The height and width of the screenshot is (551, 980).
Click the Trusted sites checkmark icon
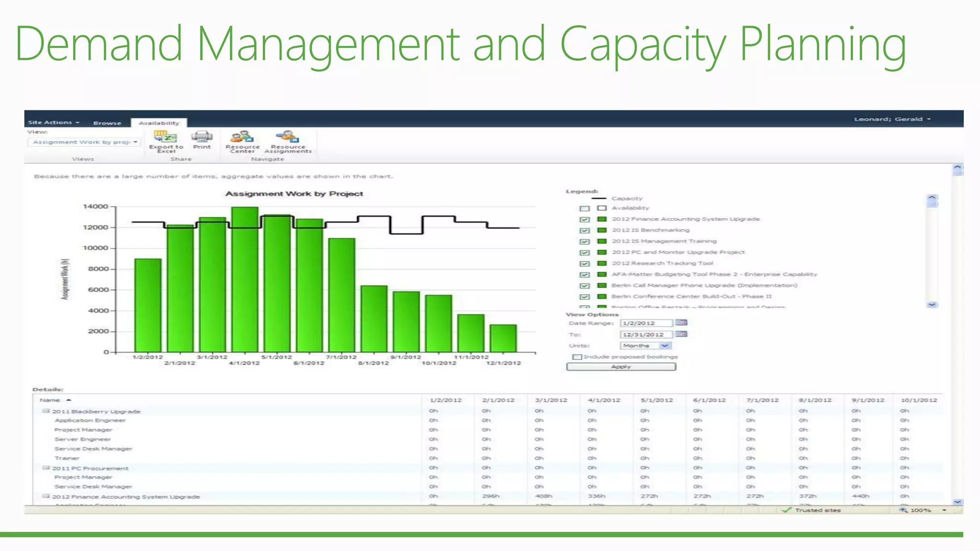787,510
